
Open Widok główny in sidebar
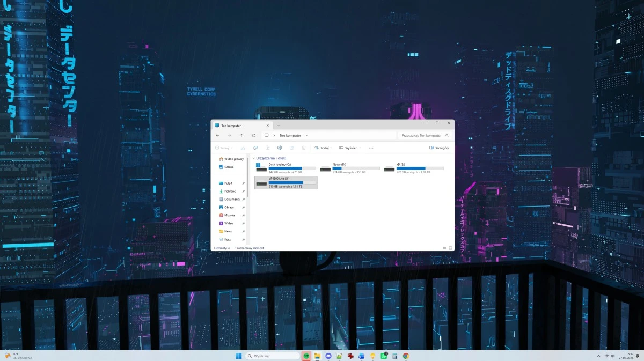pyautogui.click(x=231, y=159)
